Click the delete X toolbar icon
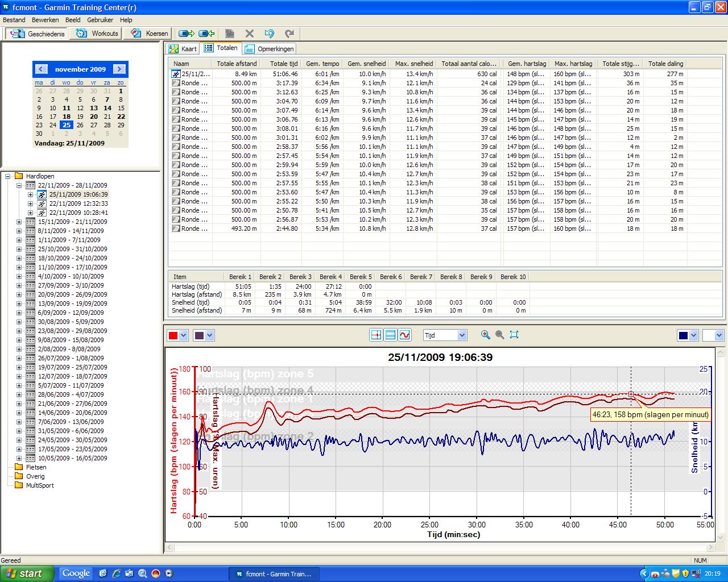This screenshot has width=728, height=582. [x=250, y=34]
